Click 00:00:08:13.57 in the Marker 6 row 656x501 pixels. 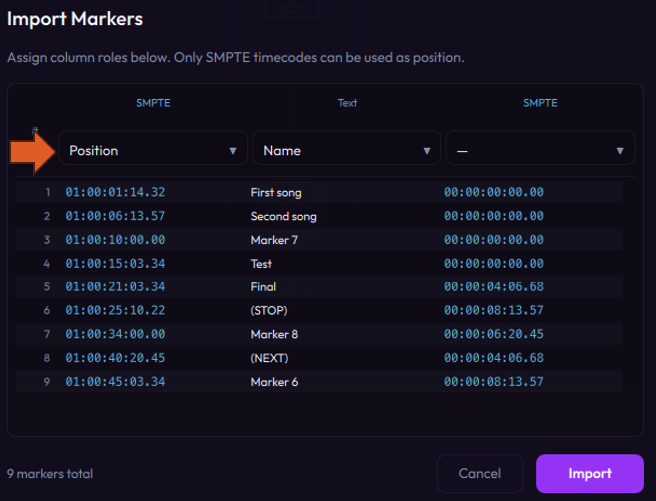pos(494,382)
